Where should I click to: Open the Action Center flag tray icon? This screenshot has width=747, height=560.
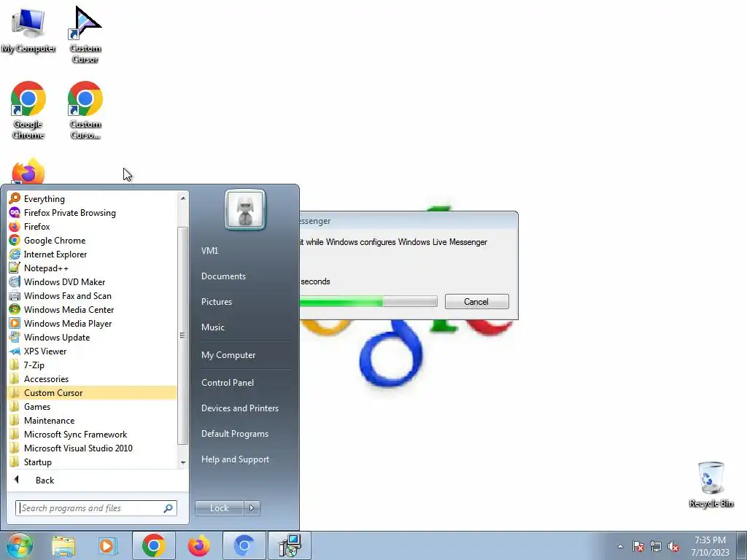(x=638, y=546)
